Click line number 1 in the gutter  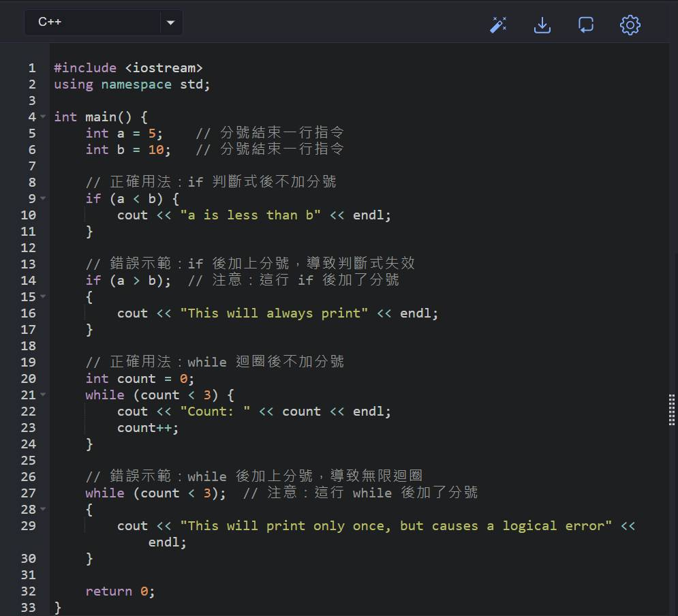tap(32, 68)
